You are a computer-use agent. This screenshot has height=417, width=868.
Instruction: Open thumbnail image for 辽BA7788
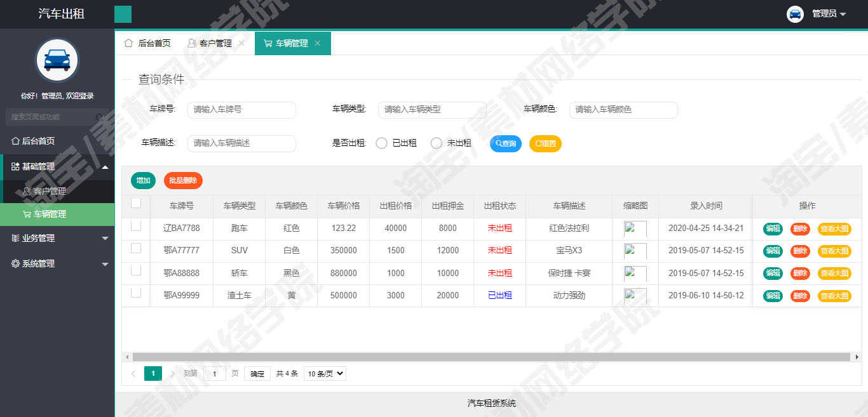tap(635, 228)
